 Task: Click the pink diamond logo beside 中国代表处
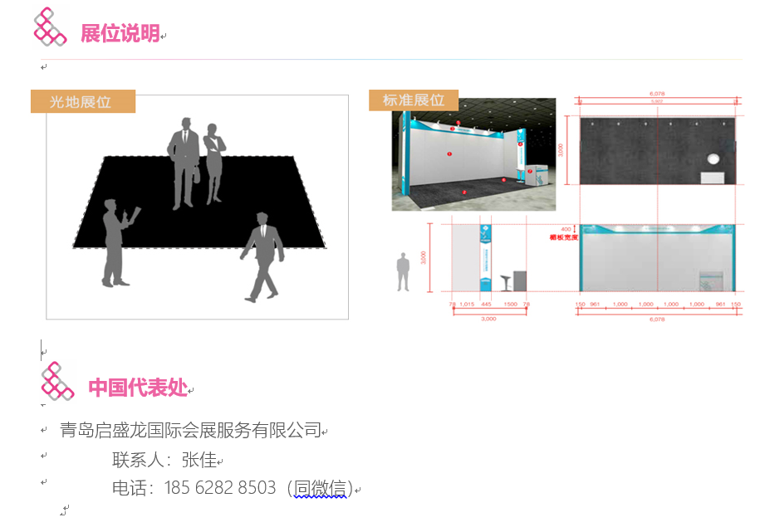pos(57,381)
